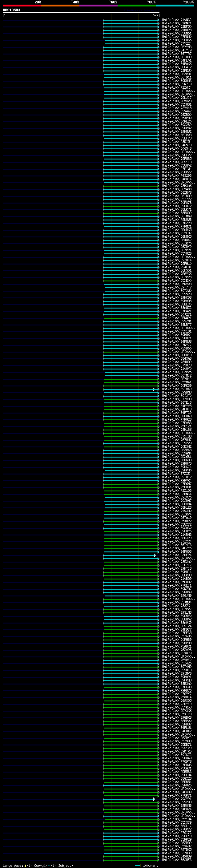Select hit UniRef100_A2Z6X4
Image resolution: width=197 pixels, height=868 pixels.
[x=176, y=88]
